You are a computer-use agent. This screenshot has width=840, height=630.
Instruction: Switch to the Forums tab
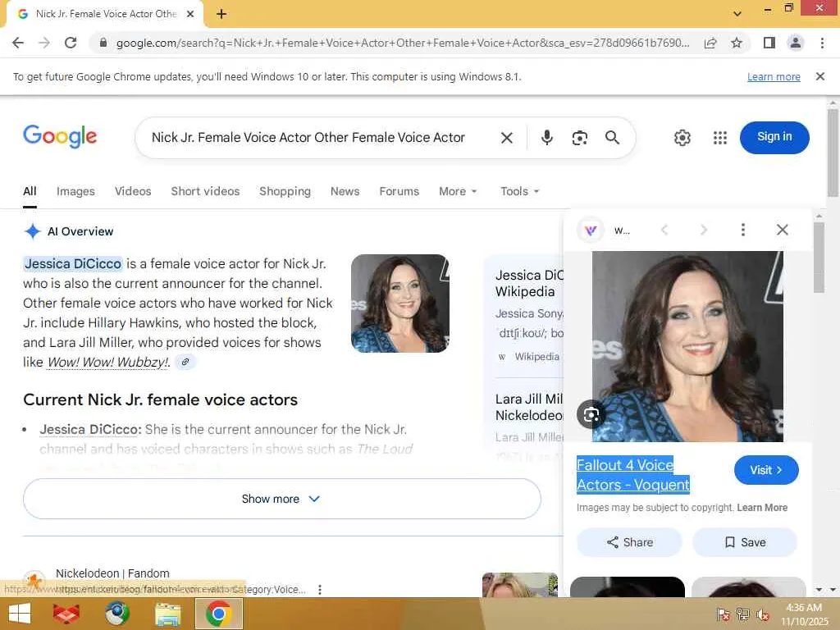399,191
